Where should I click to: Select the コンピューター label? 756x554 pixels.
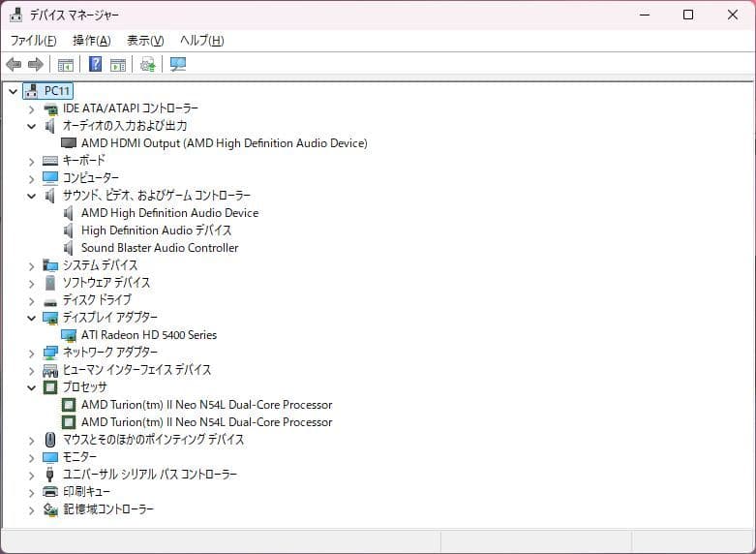[x=91, y=178]
